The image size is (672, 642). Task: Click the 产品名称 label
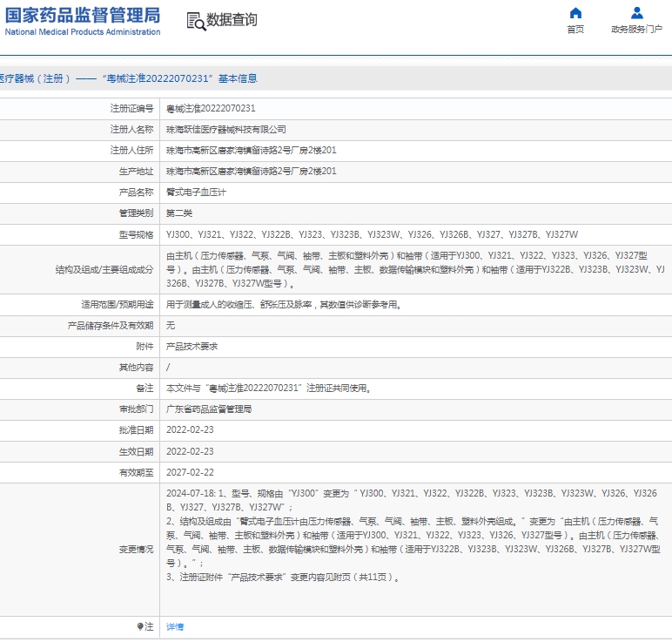[x=136, y=193]
